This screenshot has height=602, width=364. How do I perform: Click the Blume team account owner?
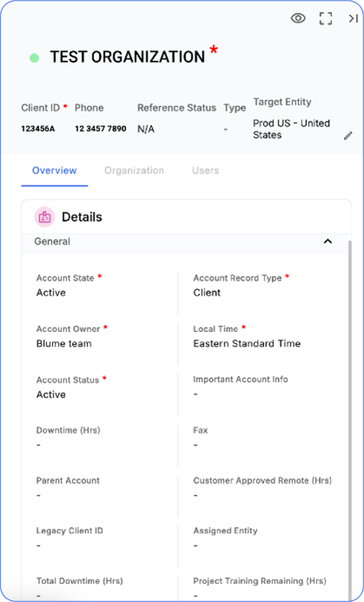(64, 343)
